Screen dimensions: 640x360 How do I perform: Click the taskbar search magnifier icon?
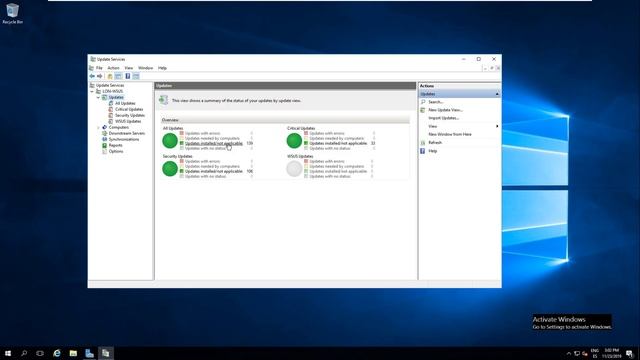(x=24, y=353)
